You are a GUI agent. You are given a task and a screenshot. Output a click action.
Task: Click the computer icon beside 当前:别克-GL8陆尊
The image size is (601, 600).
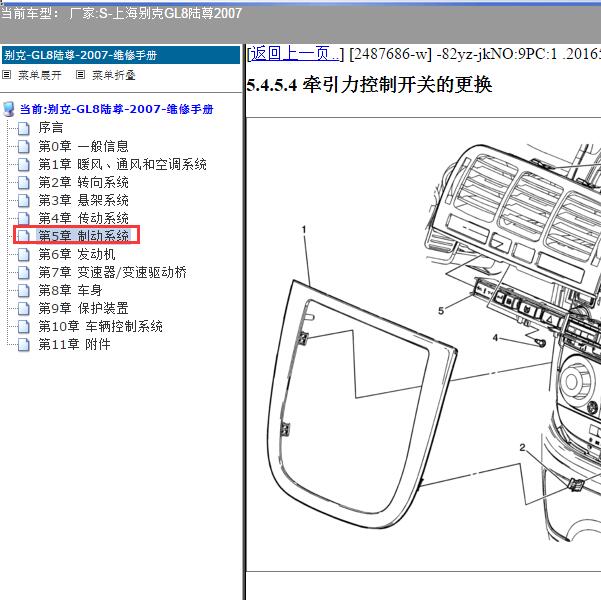coord(8,109)
